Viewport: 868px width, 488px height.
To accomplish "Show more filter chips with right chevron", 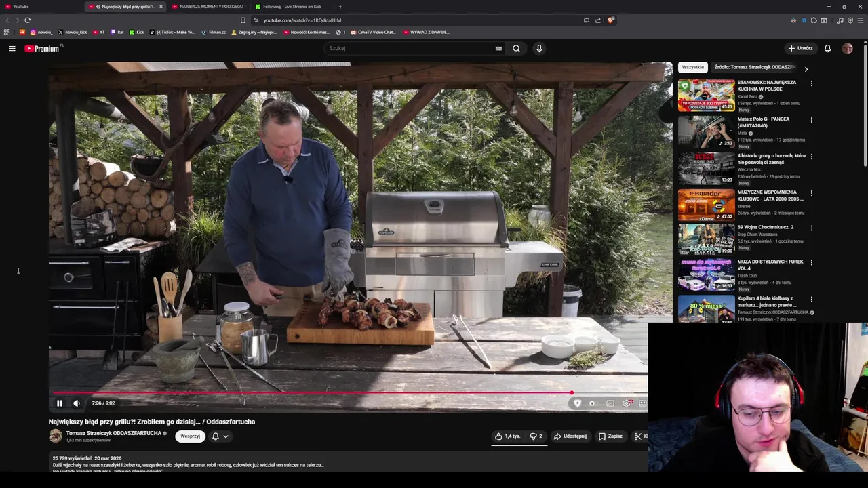I will coord(806,68).
